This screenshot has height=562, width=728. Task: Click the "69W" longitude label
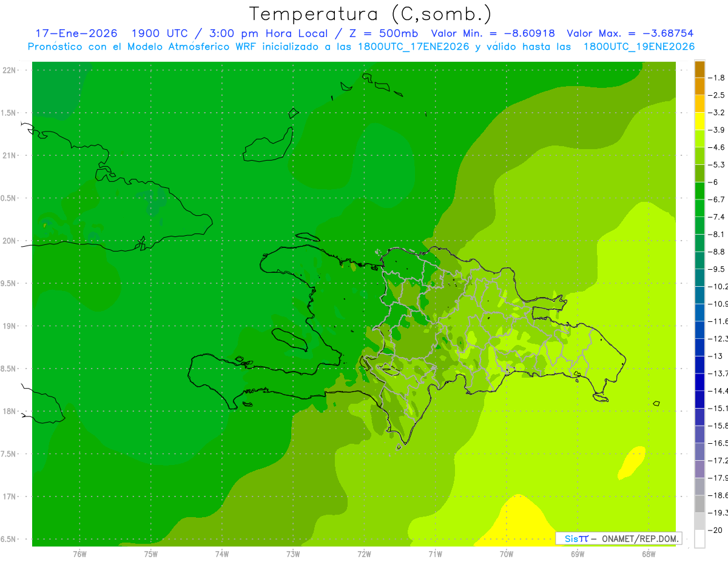click(x=577, y=554)
